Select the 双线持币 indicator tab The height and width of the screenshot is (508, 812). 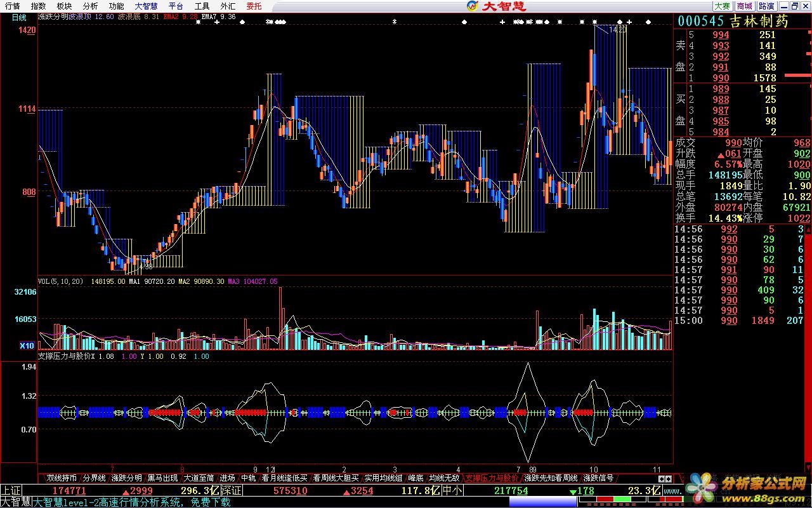pos(62,478)
